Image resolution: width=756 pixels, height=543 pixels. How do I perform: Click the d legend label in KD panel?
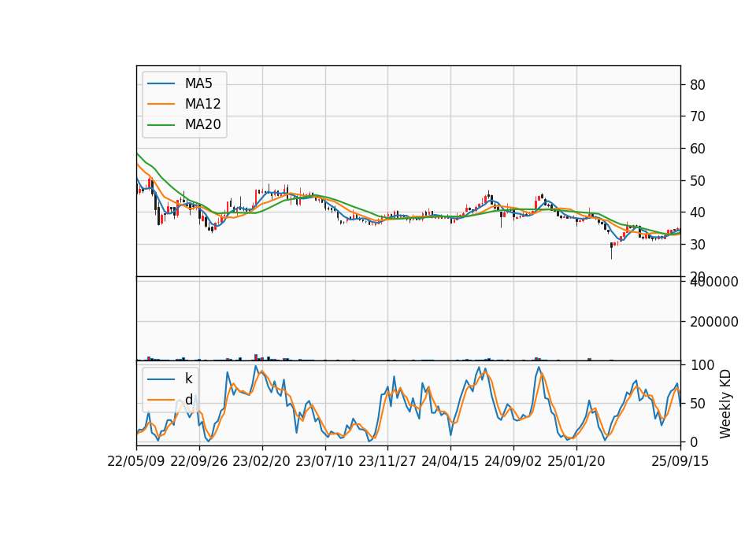[188, 400]
